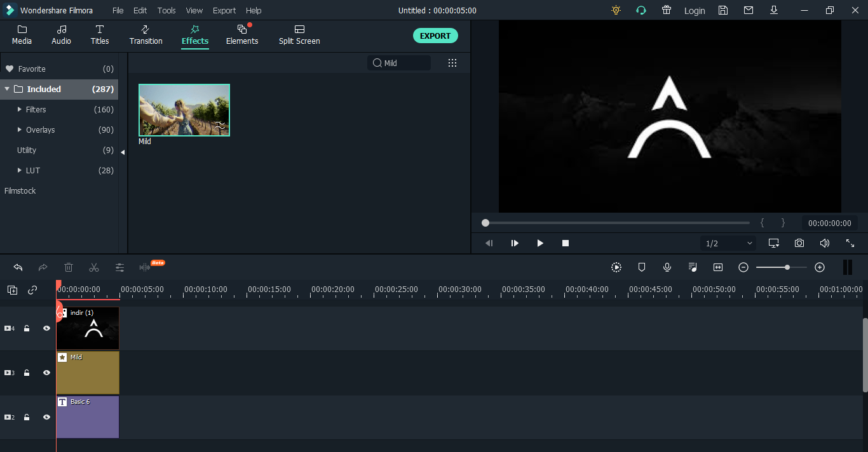Click the zoom to fit timeline icon

pos(718,267)
